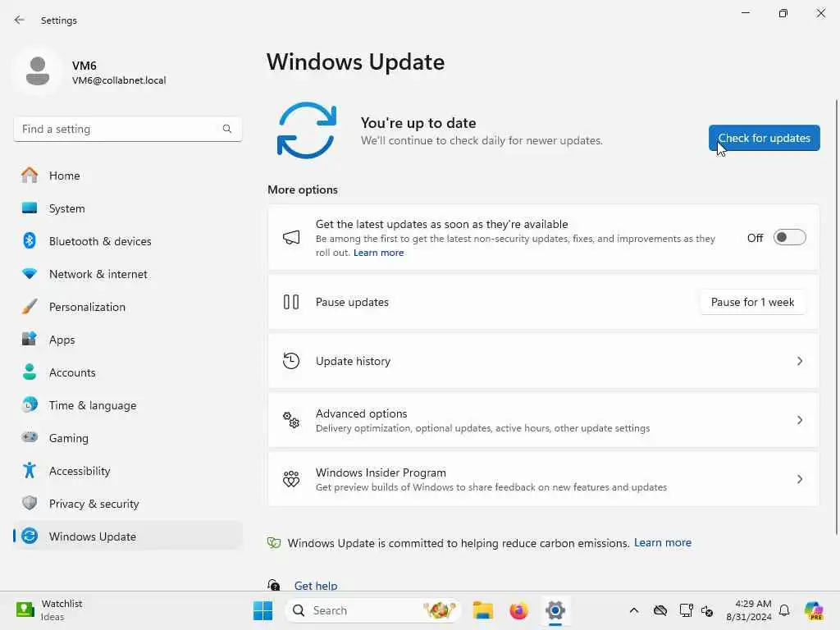Click the VM6 user avatar icon
Screen dimensions: 840x630
38,71
